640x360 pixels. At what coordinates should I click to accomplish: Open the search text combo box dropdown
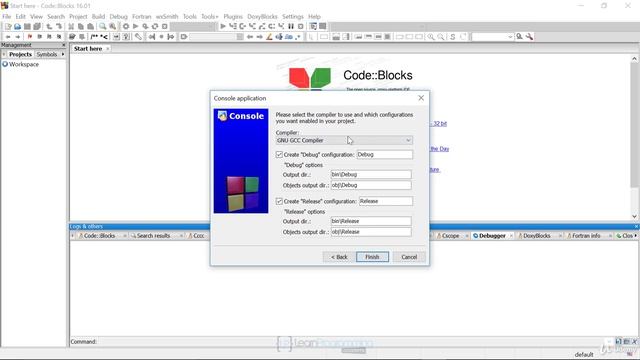(510, 37)
